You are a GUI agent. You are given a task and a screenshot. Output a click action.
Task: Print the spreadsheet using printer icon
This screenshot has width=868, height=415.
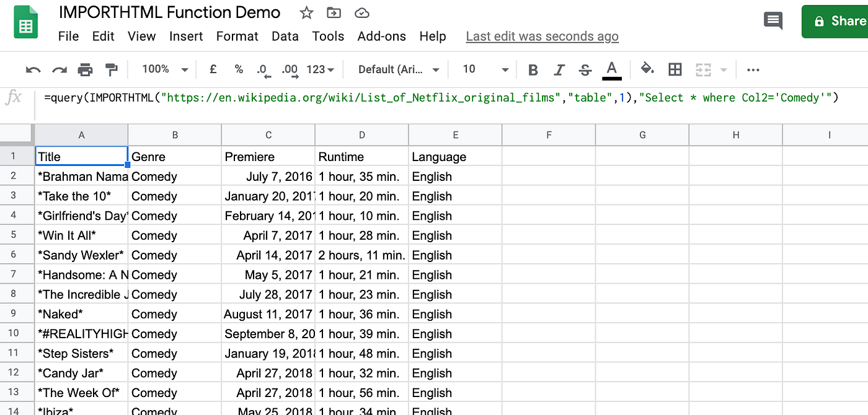click(x=85, y=69)
